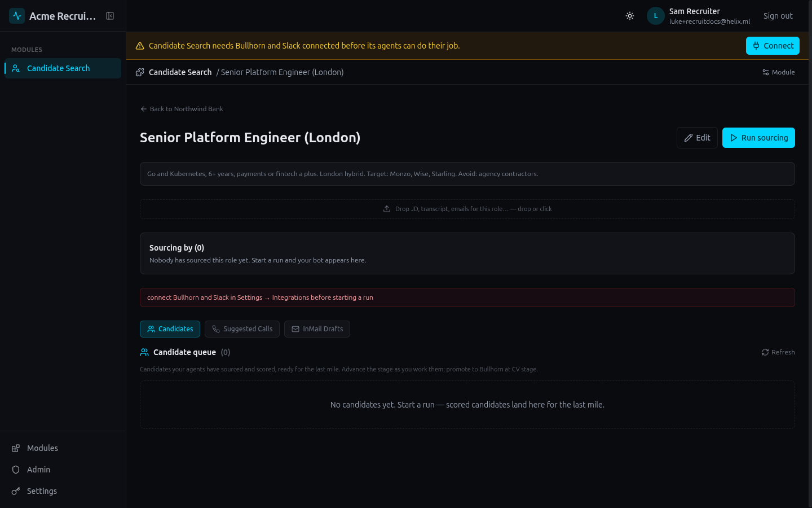Open Settings in the sidebar
The width and height of the screenshot is (812, 508).
point(63,491)
